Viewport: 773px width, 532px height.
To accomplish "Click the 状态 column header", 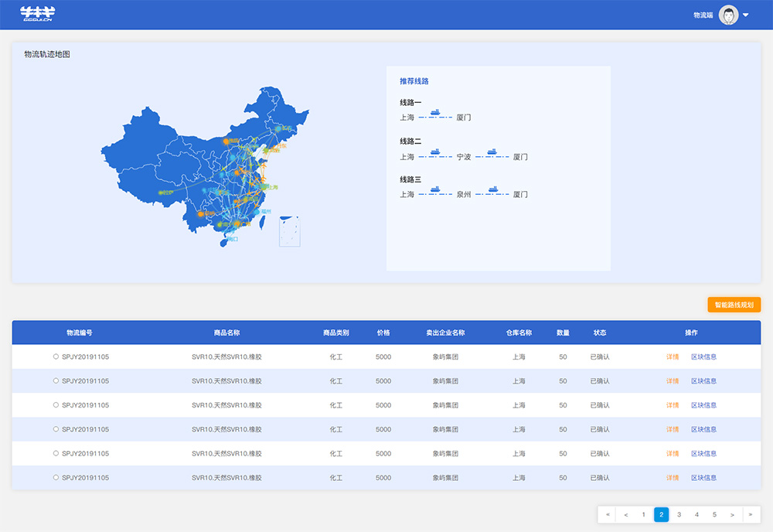I will [x=600, y=332].
